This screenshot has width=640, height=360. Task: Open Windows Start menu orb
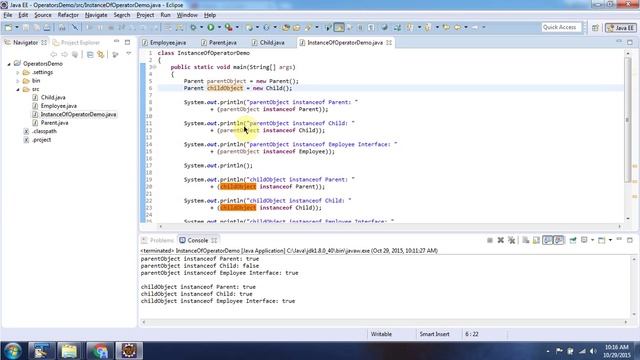coord(13,351)
